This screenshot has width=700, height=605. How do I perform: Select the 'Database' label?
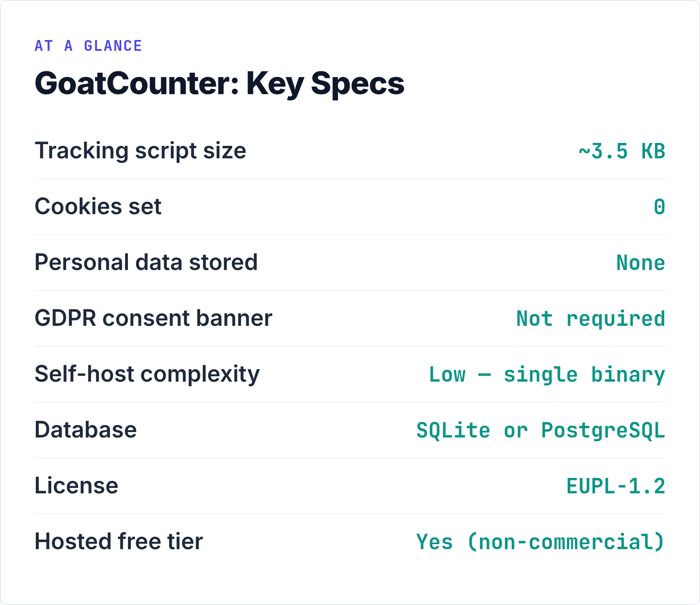[85, 430]
